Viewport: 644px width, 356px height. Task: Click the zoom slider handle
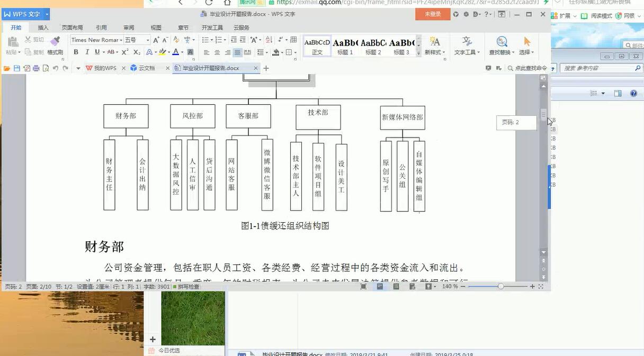[500, 286]
